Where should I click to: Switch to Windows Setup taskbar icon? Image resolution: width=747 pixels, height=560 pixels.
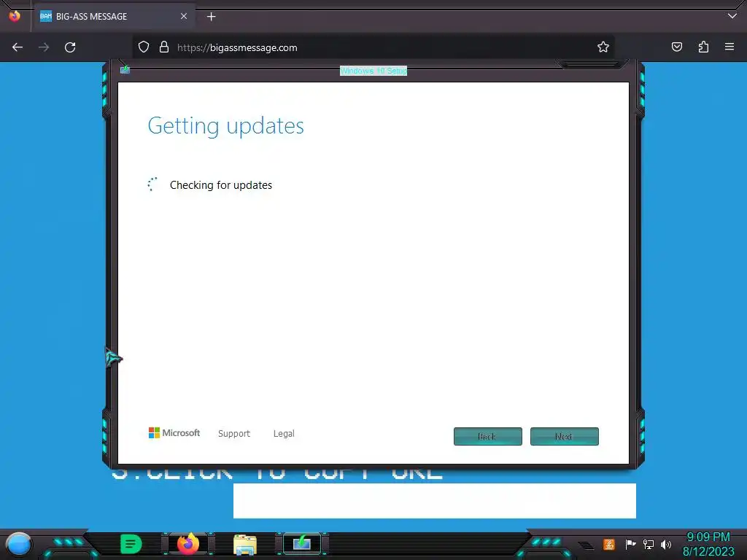302,543
